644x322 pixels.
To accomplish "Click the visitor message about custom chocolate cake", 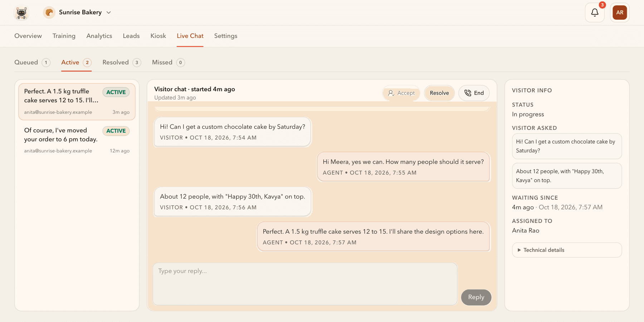I will pyautogui.click(x=233, y=132).
